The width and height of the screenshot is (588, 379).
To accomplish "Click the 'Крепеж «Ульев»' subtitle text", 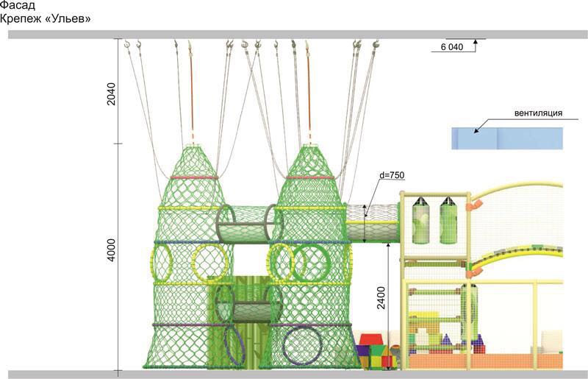I will tap(45, 18).
